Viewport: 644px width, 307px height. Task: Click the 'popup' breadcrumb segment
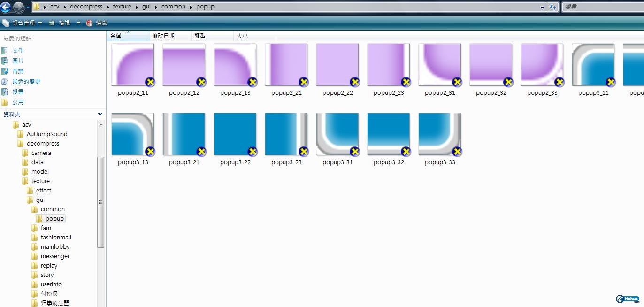tap(205, 7)
